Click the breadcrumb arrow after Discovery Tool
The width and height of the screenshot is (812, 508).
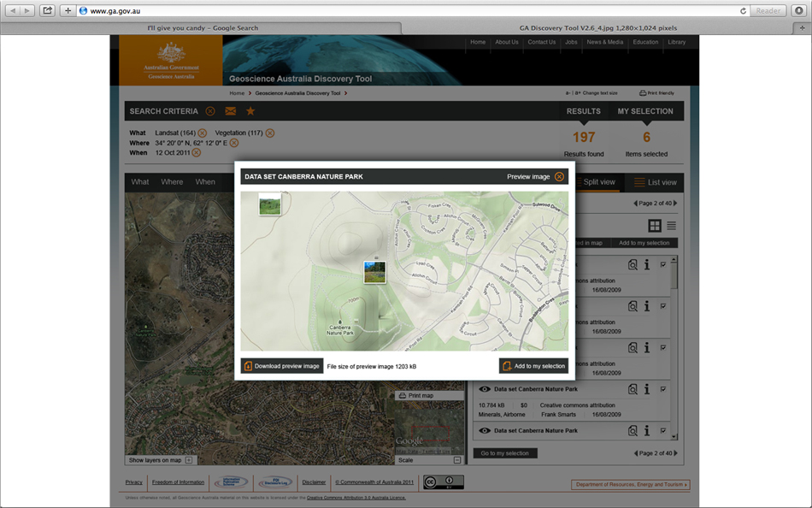tap(346, 93)
